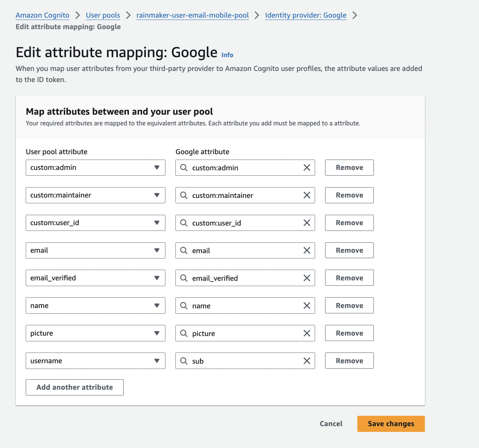Expand the name user pool attribute dropdown
The height and width of the screenshot is (448, 479).
pyautogui.click(x=96, y=306)
